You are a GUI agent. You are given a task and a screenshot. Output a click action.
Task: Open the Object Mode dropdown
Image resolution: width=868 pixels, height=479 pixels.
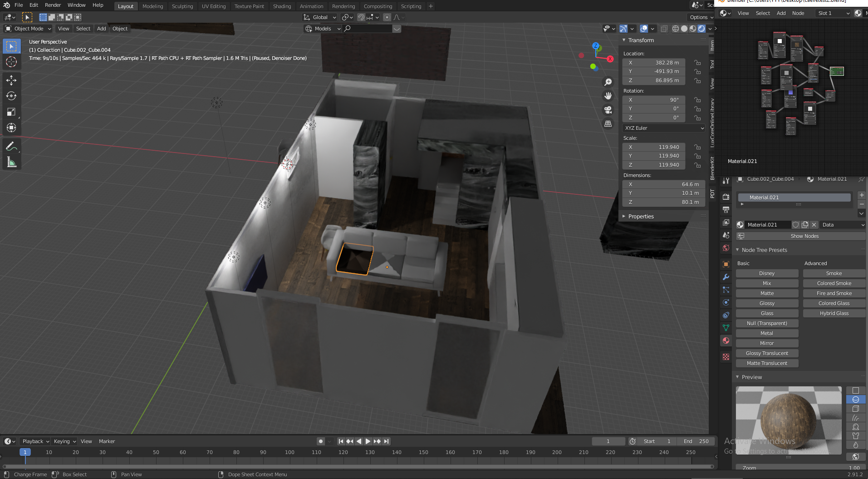tap(28, 29)
